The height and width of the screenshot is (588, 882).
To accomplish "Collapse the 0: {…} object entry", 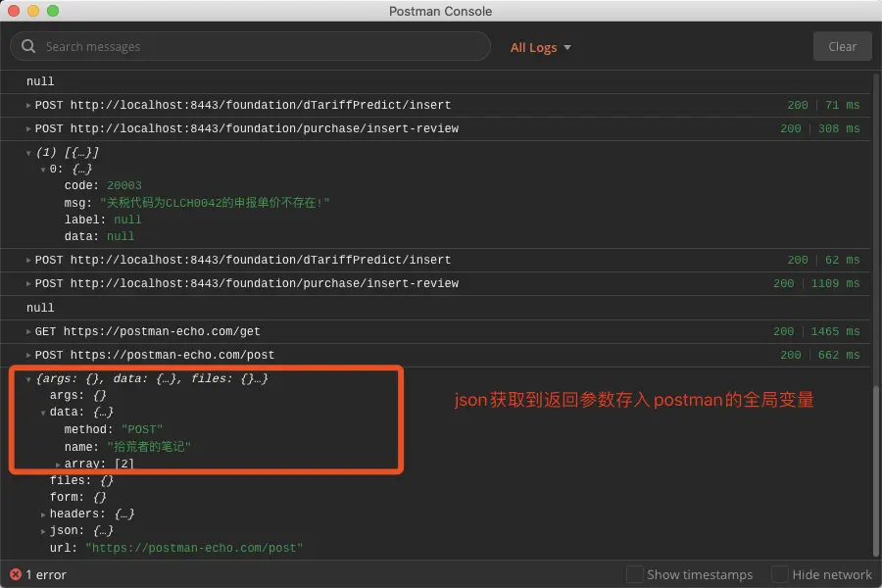I will (x=43, y=170).
